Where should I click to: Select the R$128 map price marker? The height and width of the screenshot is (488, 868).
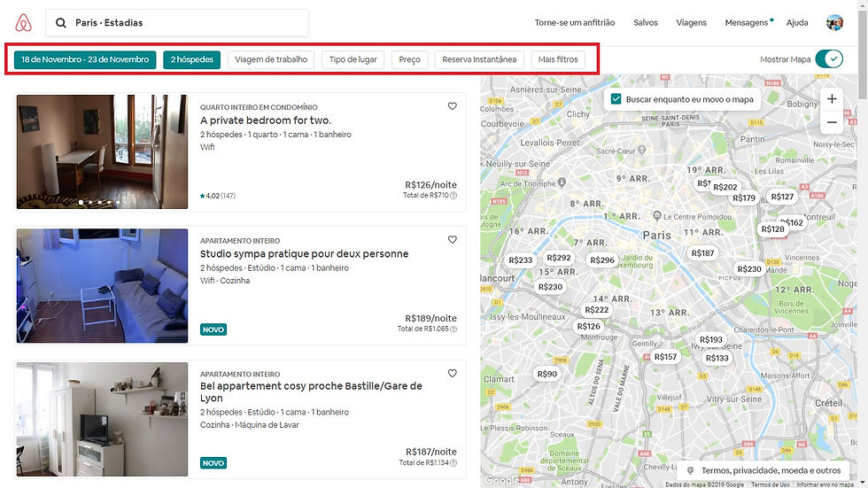(x=772, y=229)
